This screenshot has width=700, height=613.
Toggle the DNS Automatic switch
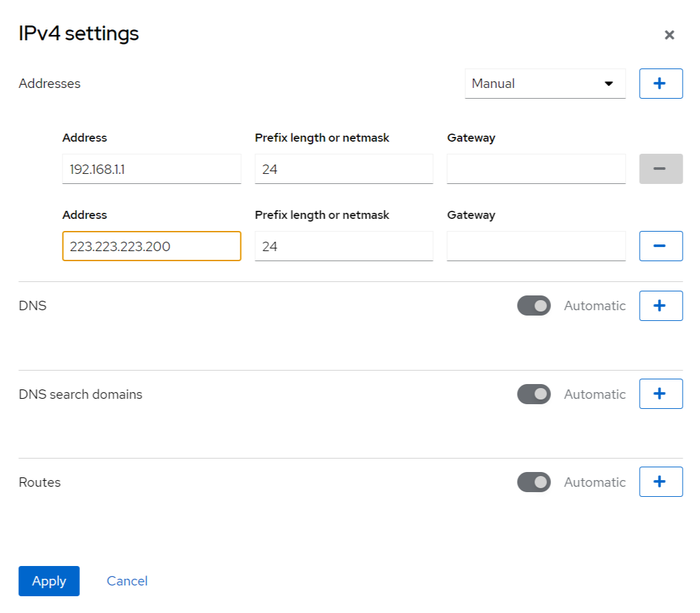coord(534,305)
